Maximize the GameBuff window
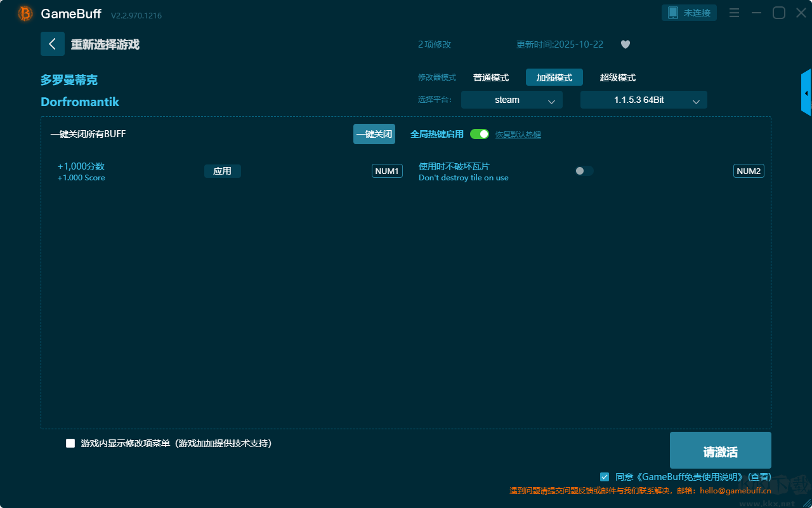812x508 pixels. [778, 13]
